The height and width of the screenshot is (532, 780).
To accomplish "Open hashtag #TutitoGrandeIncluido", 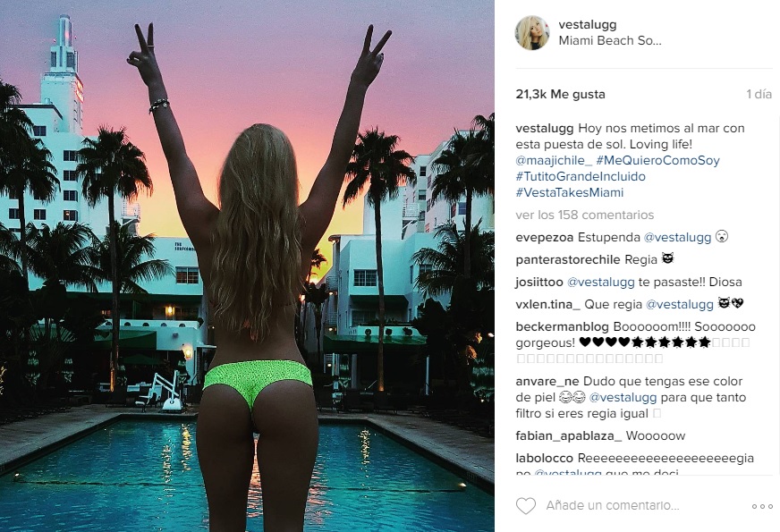I will coord(581,176).
